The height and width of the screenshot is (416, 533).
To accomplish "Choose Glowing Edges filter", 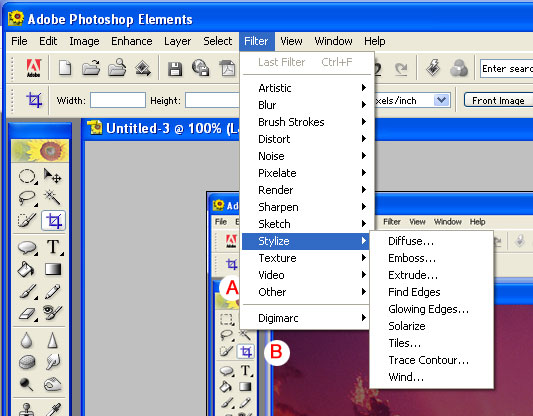I will tap(431, 309).
